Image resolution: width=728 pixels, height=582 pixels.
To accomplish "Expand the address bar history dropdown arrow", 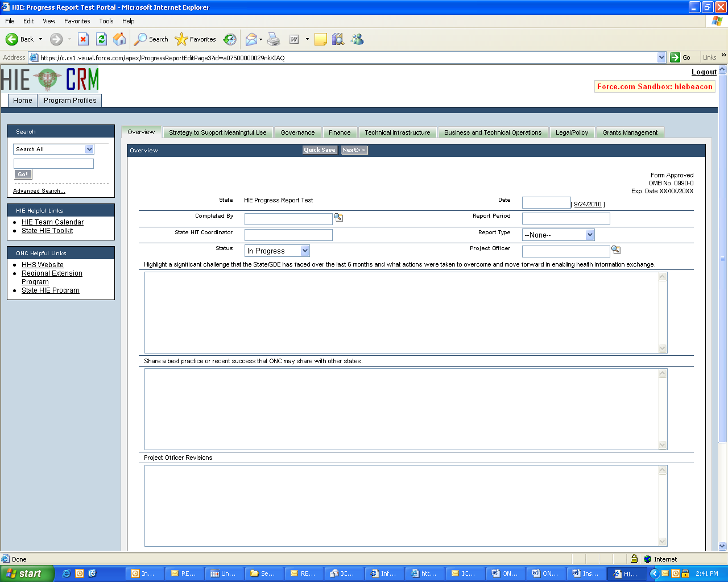I will [661, 57].
